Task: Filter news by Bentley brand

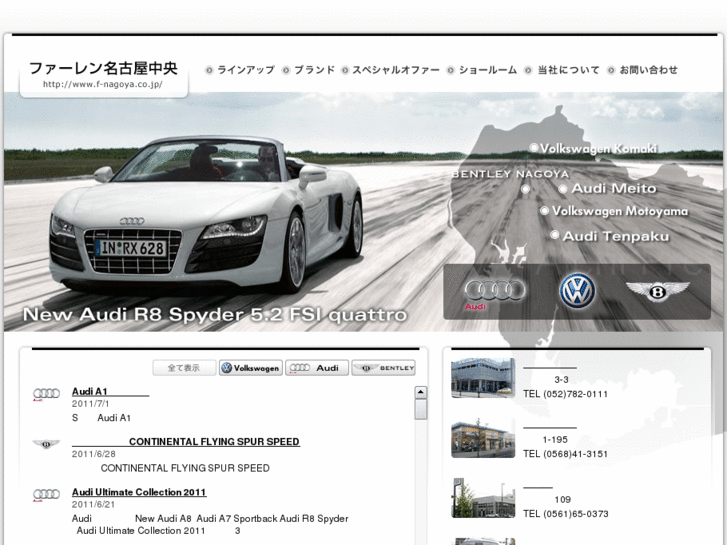Action: pyautogui.click(x=383, y=368)
